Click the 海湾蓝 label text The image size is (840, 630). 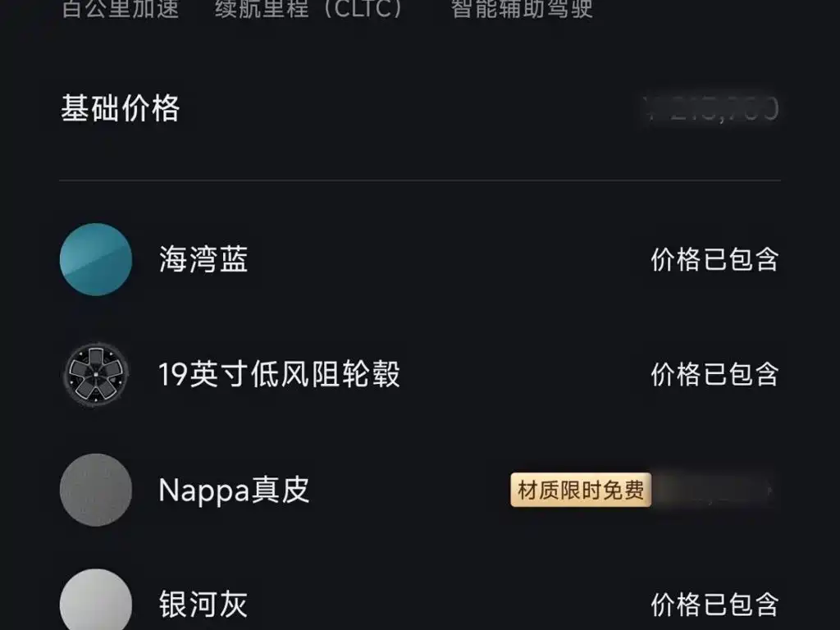pyautogui.click(x=203, y=260)
